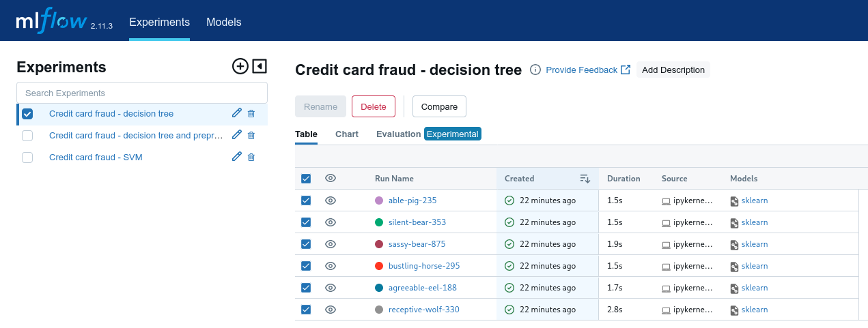Uncheck the agreeable-eel-188 run checkbox
868x328 pixels.
pyautogui.click(x=306, y=288)
